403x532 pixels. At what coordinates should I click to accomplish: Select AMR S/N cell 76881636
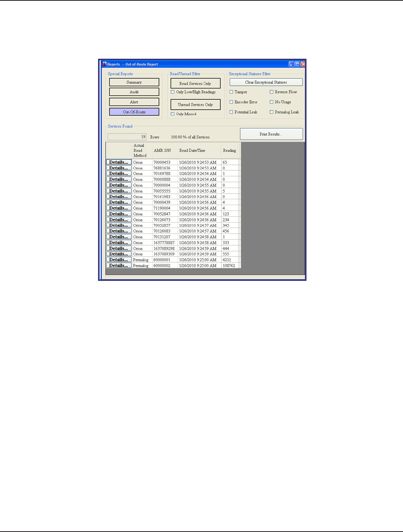click(x=165, y=168)
